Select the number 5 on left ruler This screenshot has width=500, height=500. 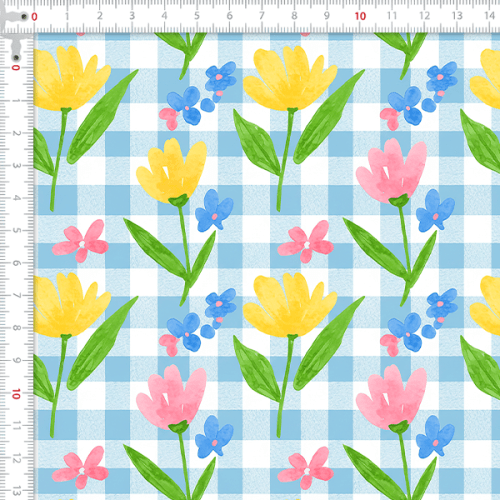16,230
